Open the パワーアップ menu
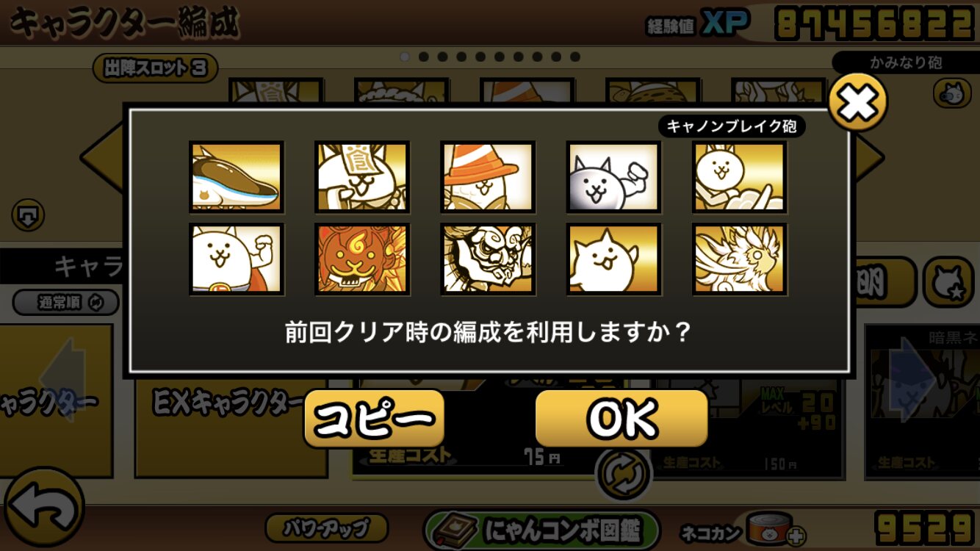Image resolution: width=980 pixels, height=551 pixels. [326, 527]
